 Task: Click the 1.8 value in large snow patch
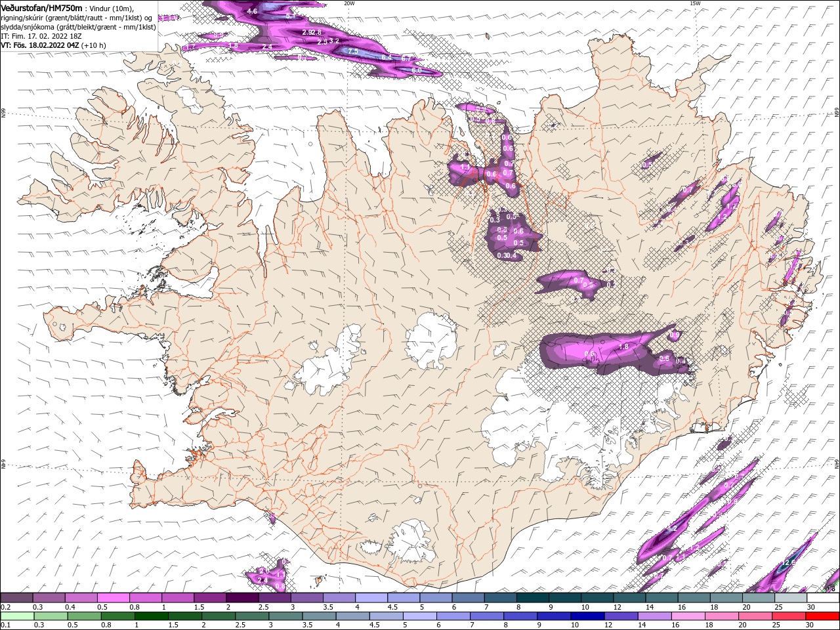click(624, 346)
